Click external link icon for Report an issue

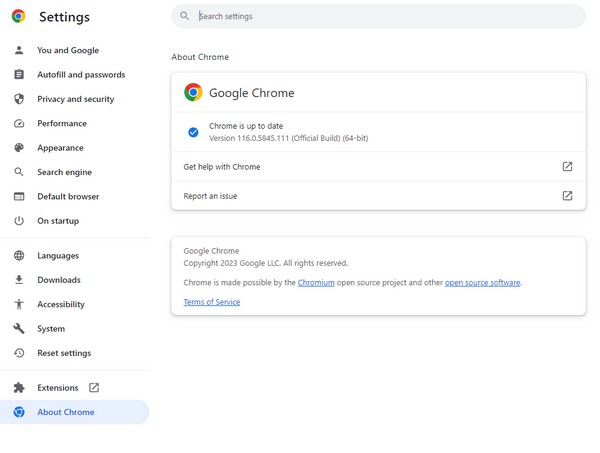click(567, 196)
